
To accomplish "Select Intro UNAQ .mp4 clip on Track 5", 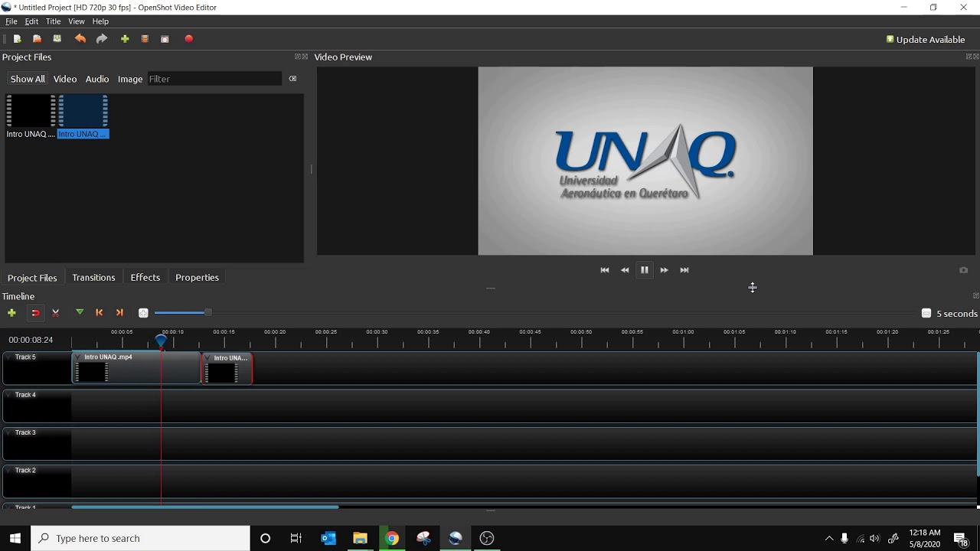I will coord(136,368).
